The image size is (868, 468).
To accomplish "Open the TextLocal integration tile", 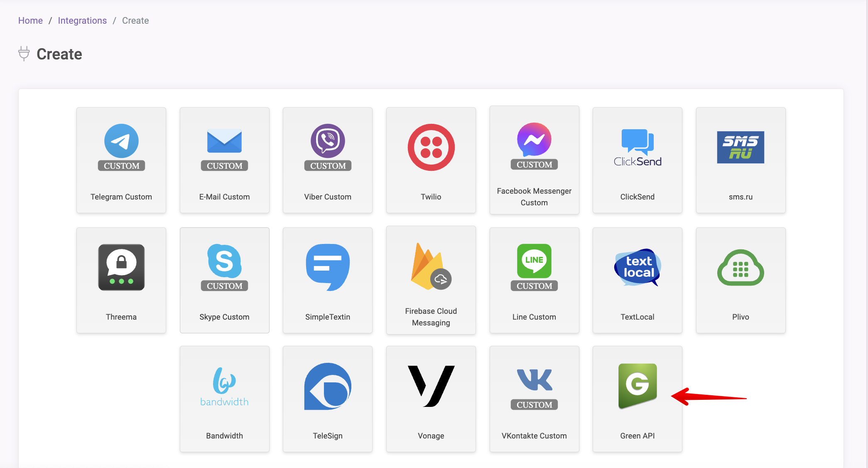I will (638, 280).
